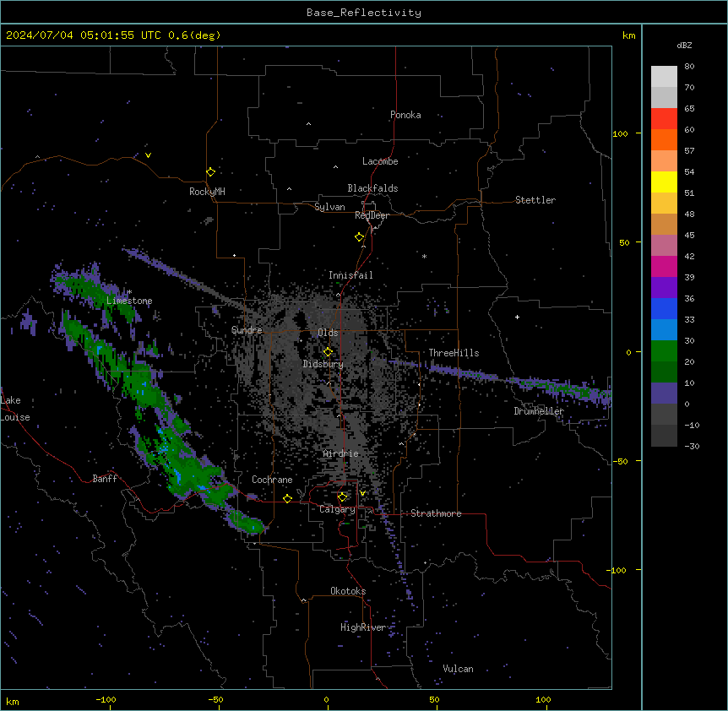Click the Ponoka city label
Screen dimensions: 728x711
405,115
